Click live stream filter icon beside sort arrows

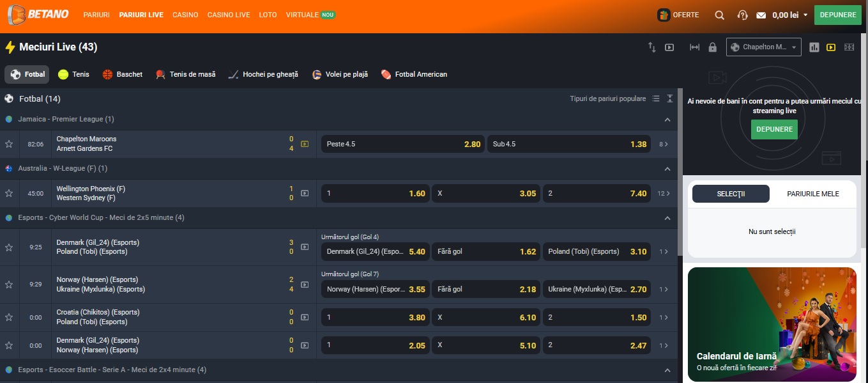tap(669, 47)
